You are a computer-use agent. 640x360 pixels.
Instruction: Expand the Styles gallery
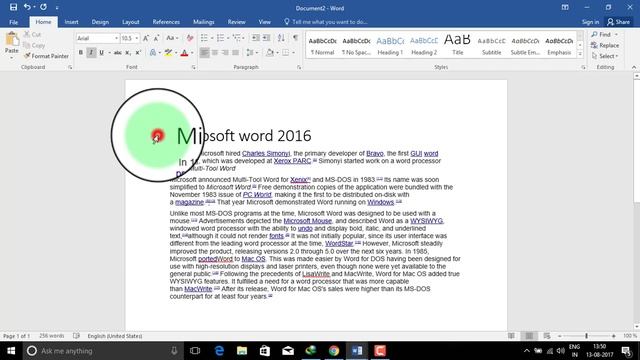[x=580, y=54]
